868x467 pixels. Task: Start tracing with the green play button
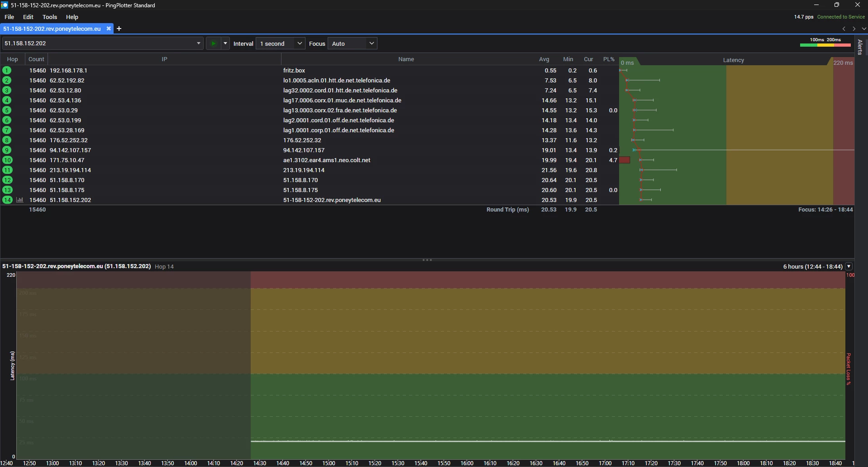213,43
